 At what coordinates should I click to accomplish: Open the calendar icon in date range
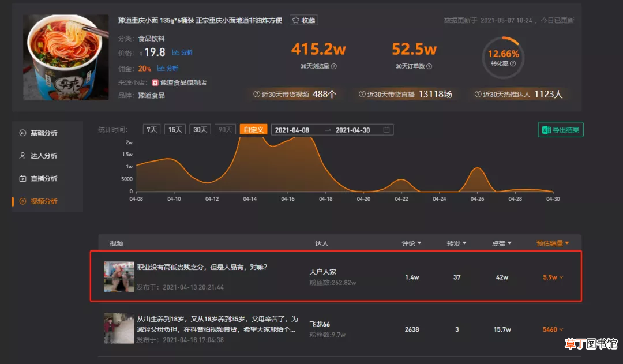pyautogui.click(x=386, y=130)
